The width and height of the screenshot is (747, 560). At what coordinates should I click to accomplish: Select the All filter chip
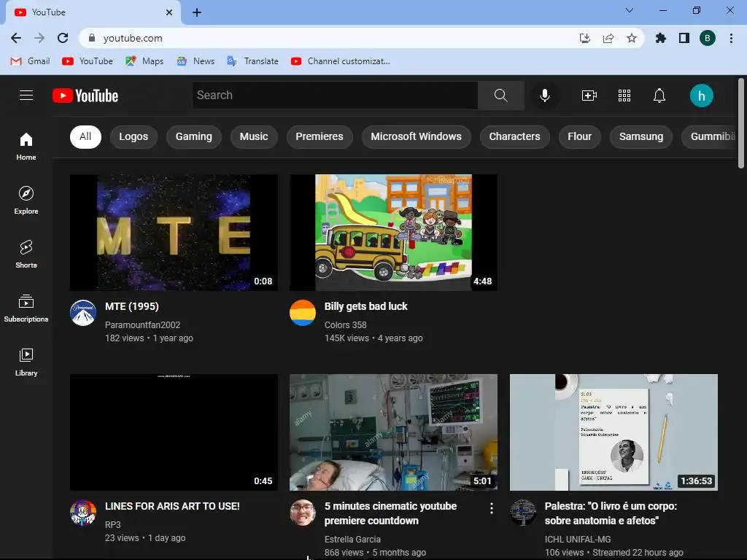85,136
